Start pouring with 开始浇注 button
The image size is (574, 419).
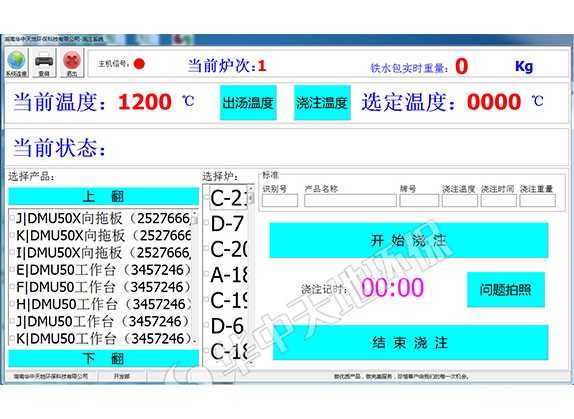pos(409,240)
